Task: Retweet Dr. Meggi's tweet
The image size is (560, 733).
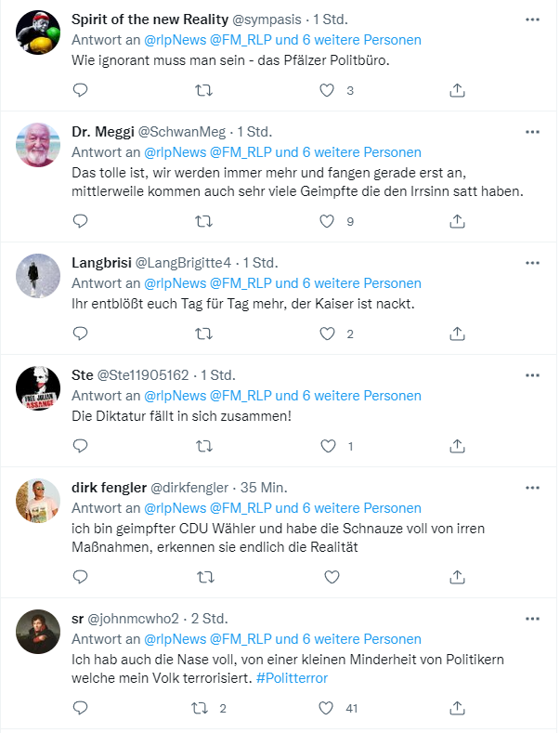Action: tap(204, 221)
